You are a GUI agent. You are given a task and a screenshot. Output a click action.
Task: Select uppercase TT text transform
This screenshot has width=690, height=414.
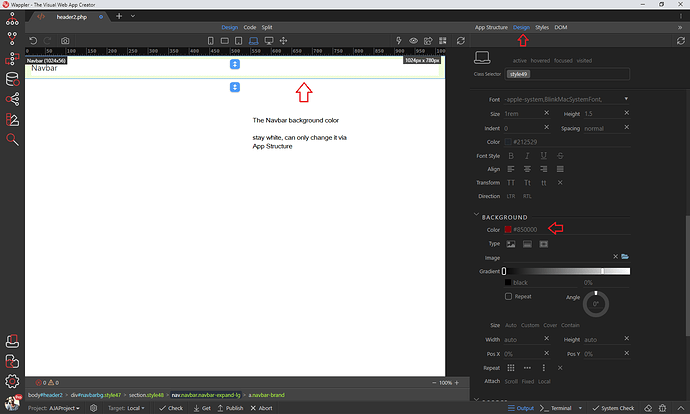pos(511,183)
